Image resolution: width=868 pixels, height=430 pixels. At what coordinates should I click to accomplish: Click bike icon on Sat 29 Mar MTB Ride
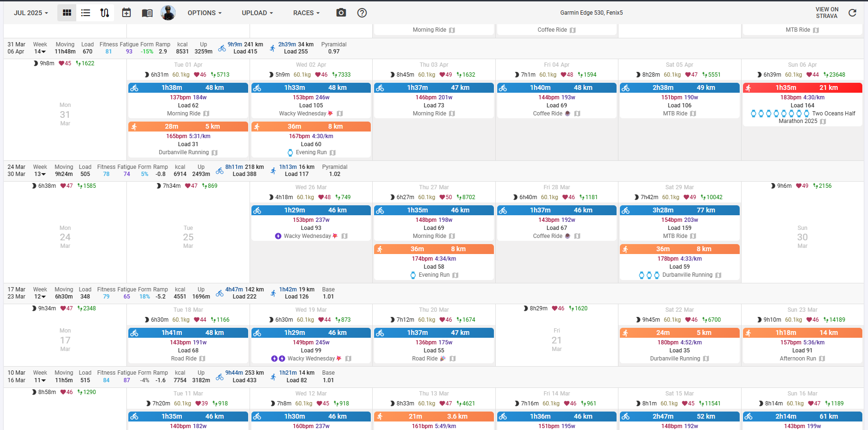point(626,211)
